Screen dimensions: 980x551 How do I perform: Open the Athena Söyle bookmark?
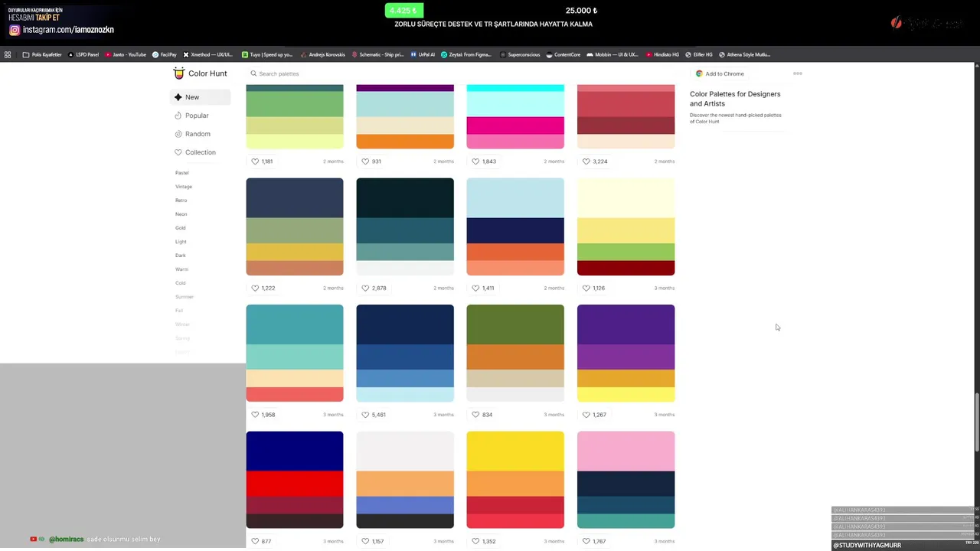tap(745, 54)
